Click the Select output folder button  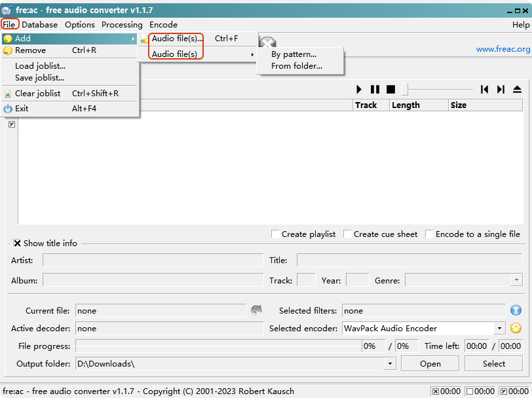[x=493, y=364]
